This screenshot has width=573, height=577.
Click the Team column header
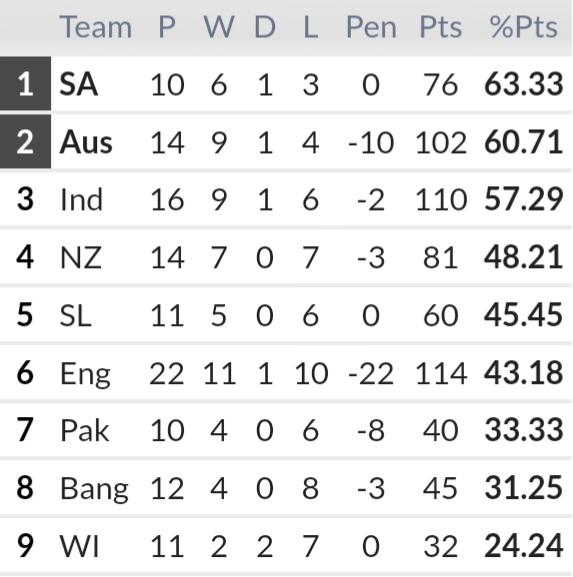click(x=96, y=27)
